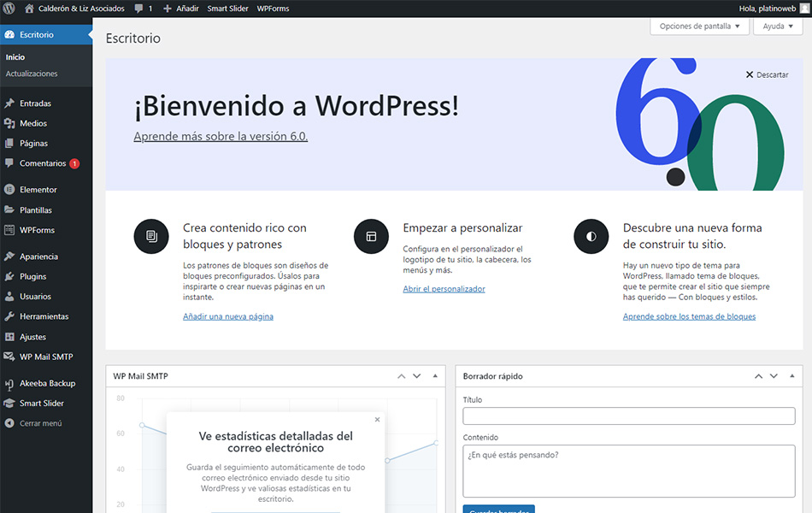Open the Calderón & Liz Asociados site home icon
Screen dimensions: 812x513
click(x=29, y=9)
